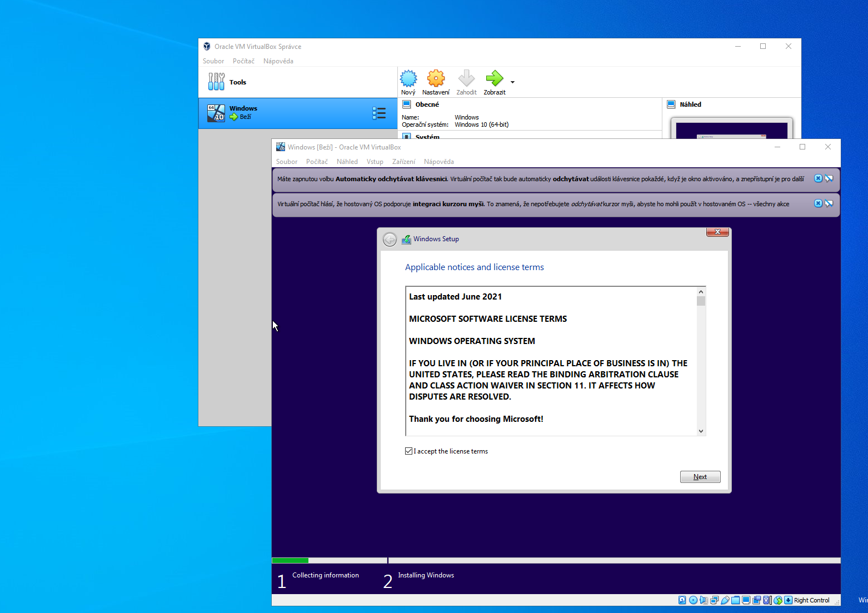Click the license scrollbar thumb

(x=701, y=301)
